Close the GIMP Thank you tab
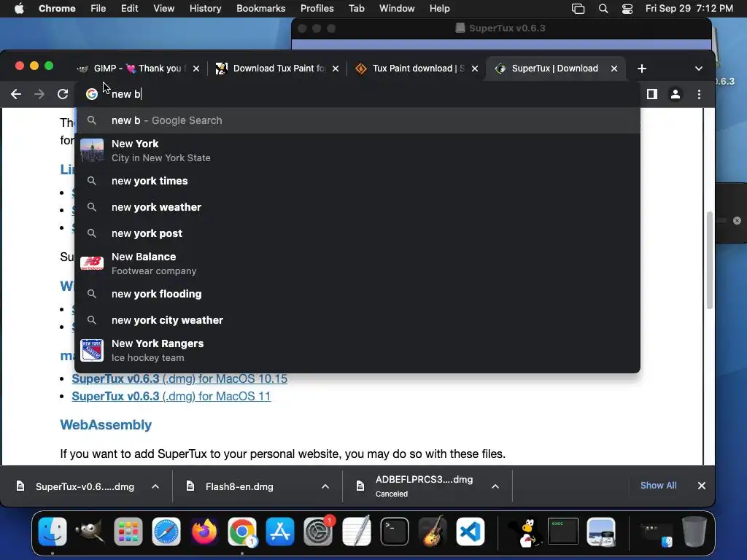The image size is (747, 560). (196, 69)
